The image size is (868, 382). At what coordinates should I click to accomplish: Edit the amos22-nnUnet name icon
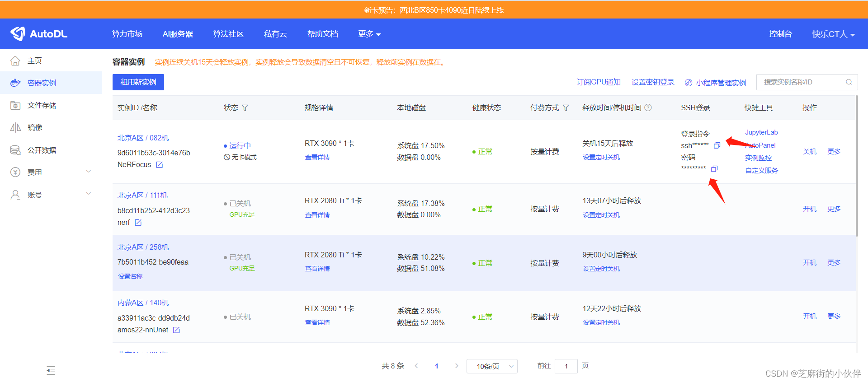pos(176,330)
